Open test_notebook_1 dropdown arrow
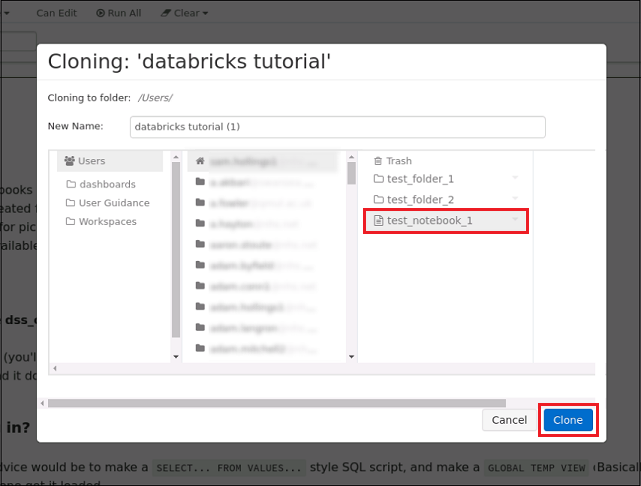The height and width of the screenshot is (486, 641). point(515,219)
